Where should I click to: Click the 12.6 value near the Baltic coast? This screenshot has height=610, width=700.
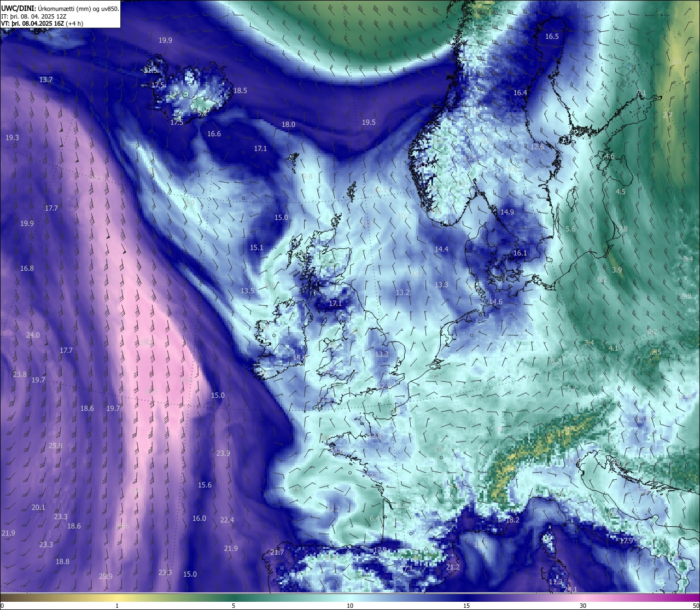click(x=538, y=147)
